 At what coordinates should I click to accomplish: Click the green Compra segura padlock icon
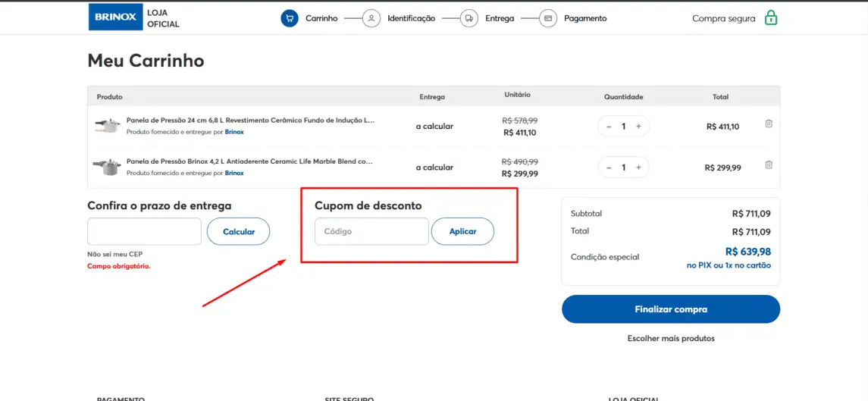coord(770,17)
